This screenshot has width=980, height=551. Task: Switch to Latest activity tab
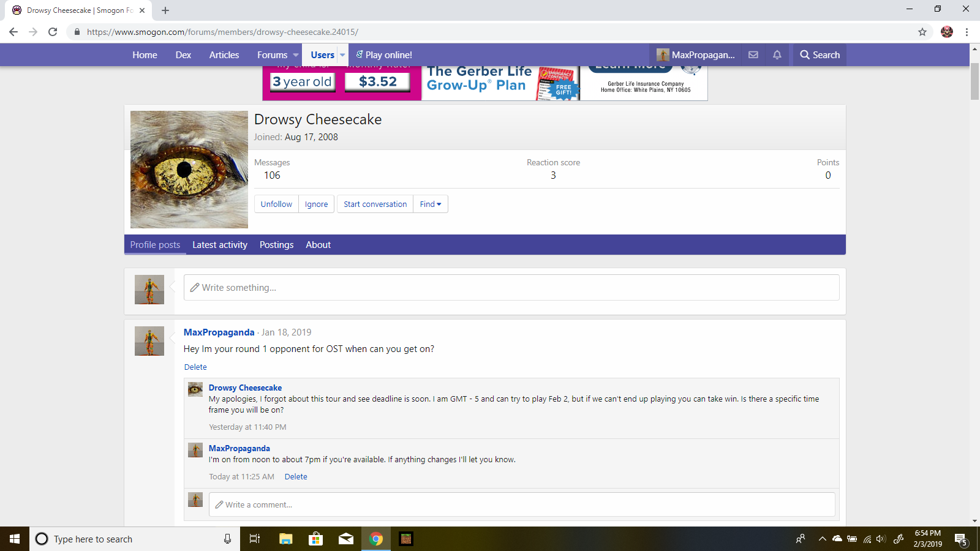(220, 245)
